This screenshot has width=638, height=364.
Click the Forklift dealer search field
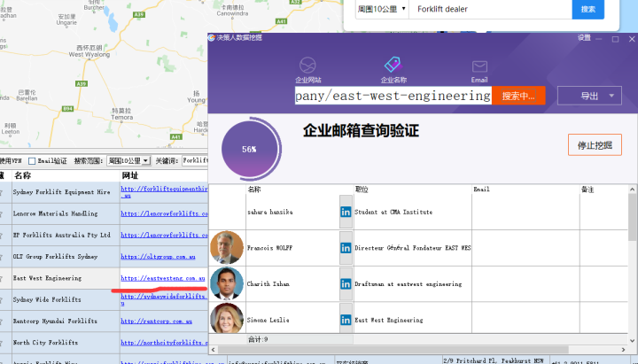pos(490,9)
